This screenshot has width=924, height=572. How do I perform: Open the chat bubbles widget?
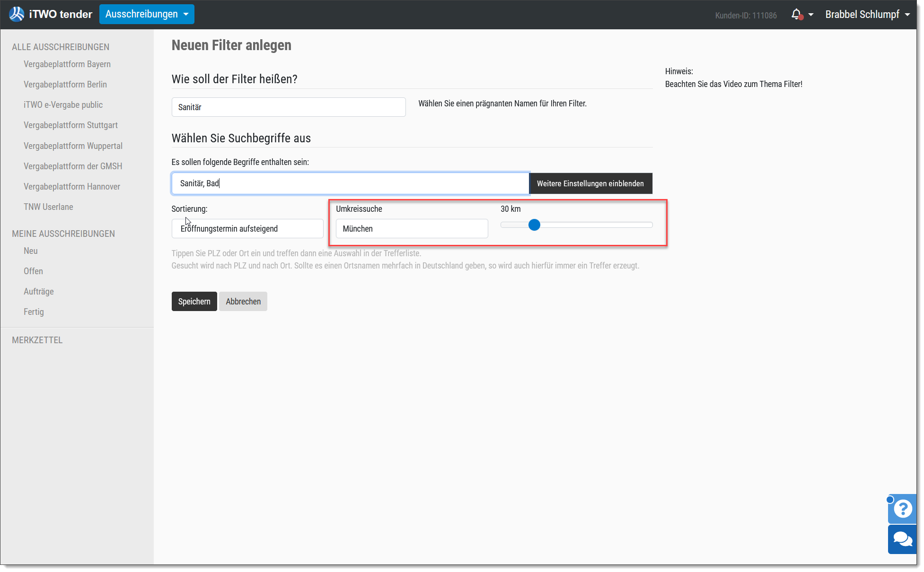903,539
